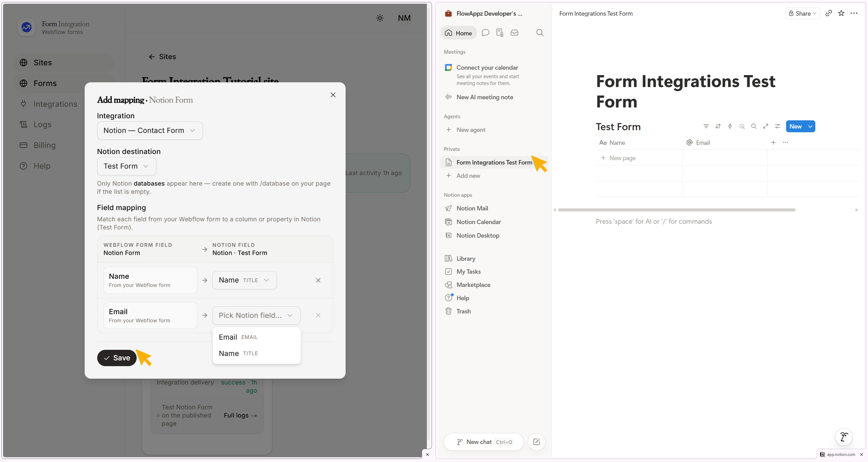
Task: Toggle the light/dark theme sun icon
Action: [x=380, y=18]
